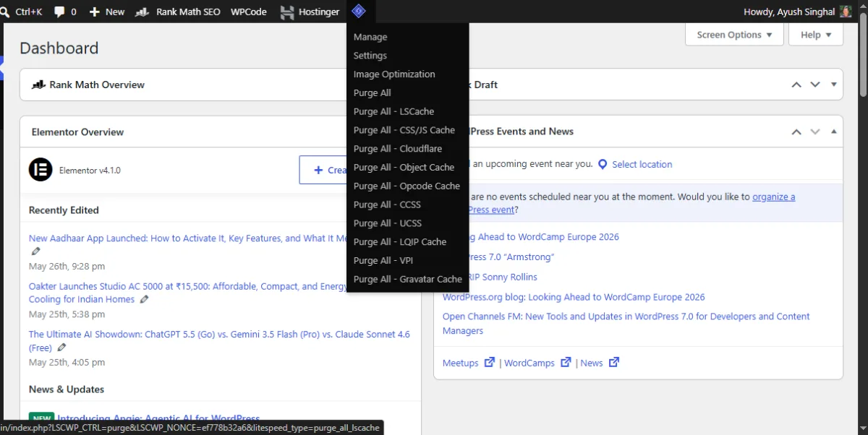Choose Purge All - CSS/JS Cache

point(404,131)
